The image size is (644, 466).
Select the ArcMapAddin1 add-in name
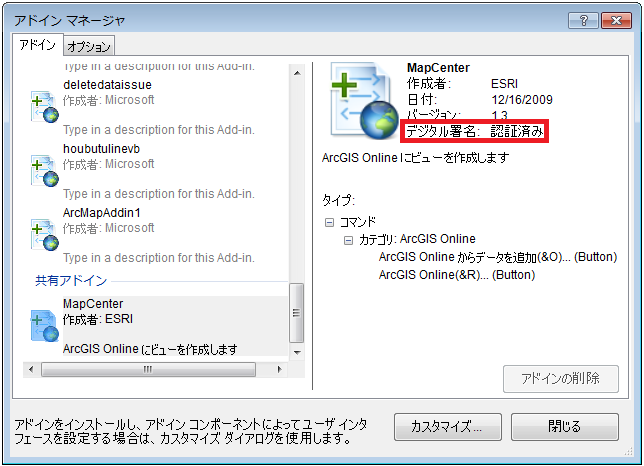pyautogui.click(x=101, y=213)
